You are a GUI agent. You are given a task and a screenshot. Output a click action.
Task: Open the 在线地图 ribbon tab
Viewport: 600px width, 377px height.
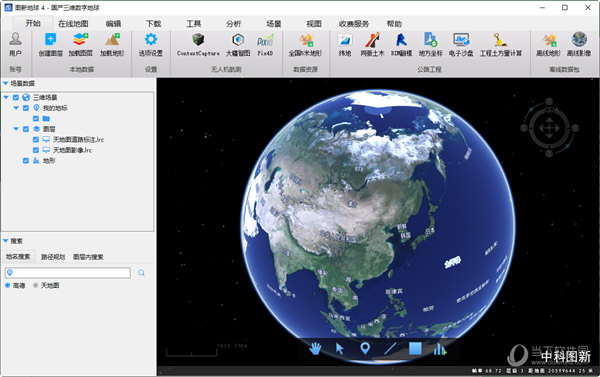pyautogui.click(x=73, y=24)
